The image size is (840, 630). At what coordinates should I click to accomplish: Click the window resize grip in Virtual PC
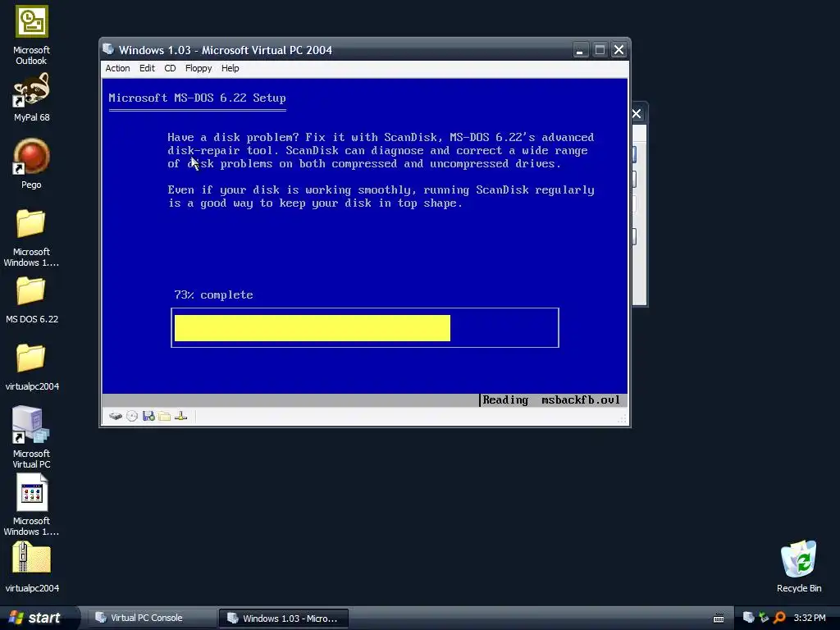tap(622, 419)
